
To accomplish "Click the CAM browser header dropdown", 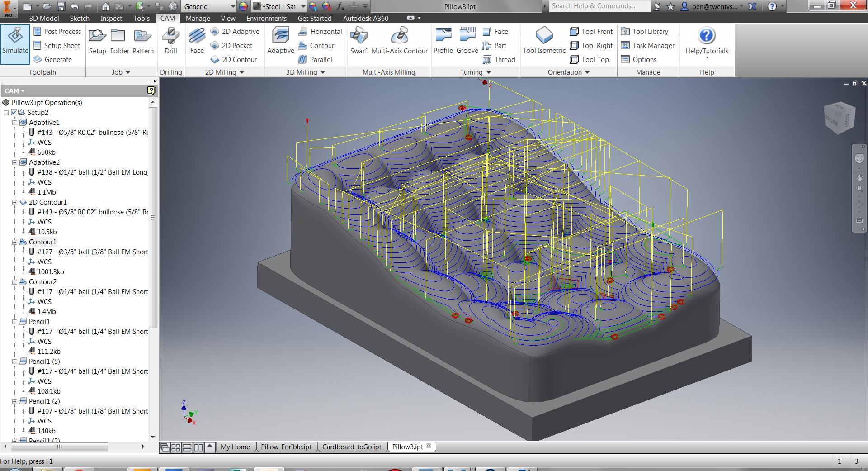I will point(14,91).
